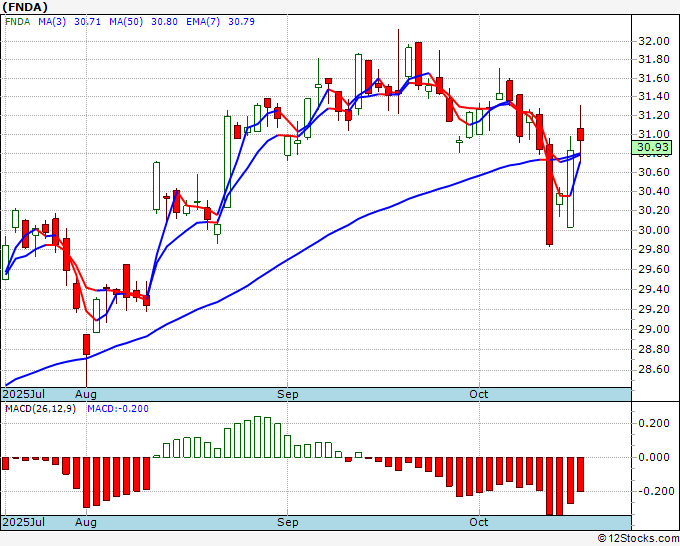Click the MA(50) value 30.80

click(164, 22)
